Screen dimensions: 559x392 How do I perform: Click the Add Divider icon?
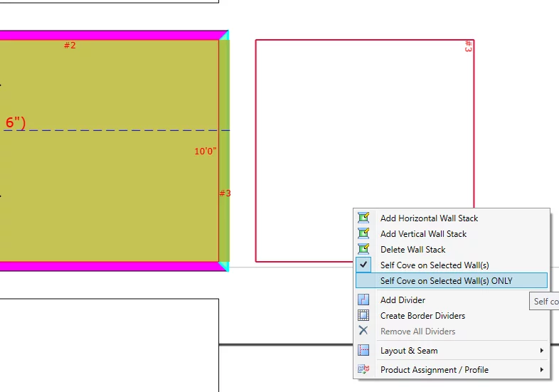(x=363, y=300)
